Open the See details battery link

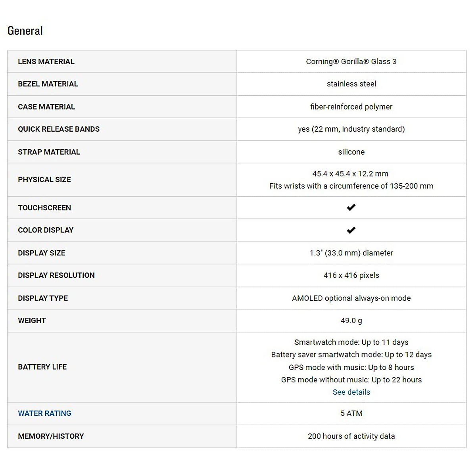pos(351,392)
